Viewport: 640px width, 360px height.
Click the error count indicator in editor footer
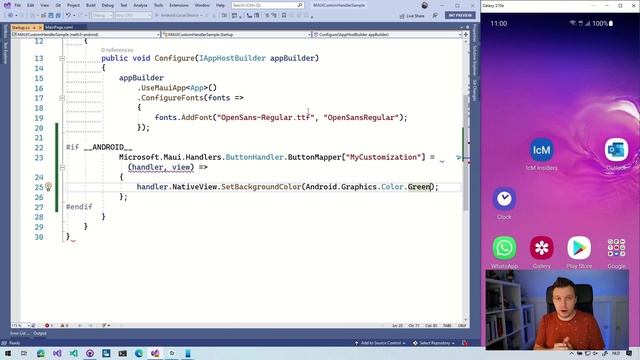pyautogui.click(x=49, y=326)
